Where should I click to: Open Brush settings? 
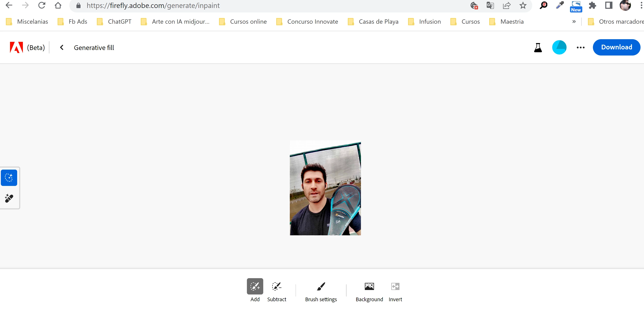(321, 286)
